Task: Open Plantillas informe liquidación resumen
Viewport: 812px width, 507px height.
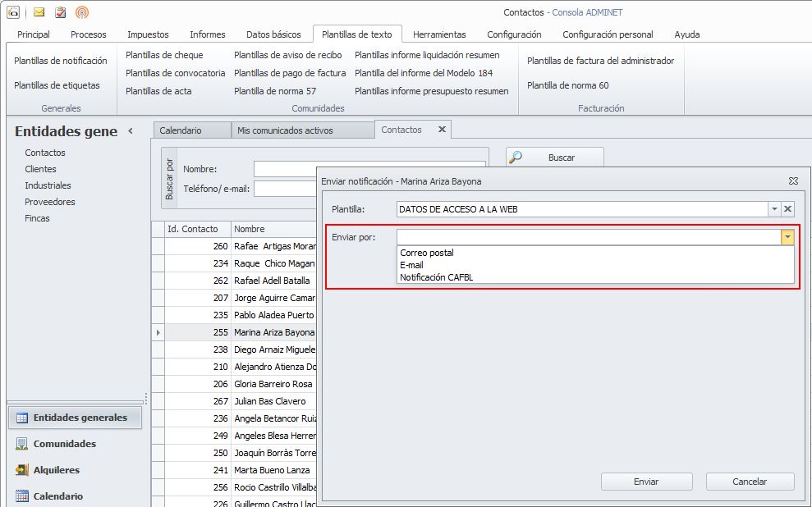Action: [x=427, y=55]
